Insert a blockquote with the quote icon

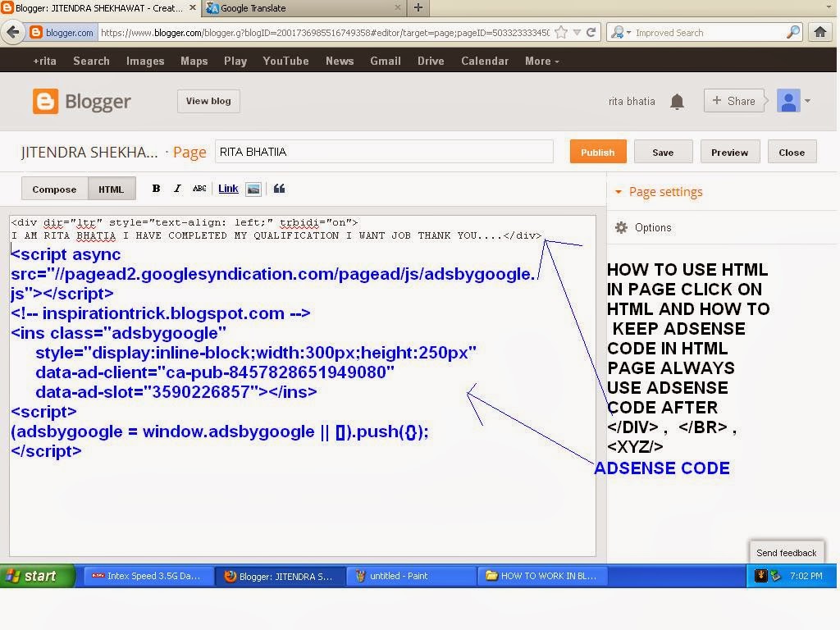tap(279, 189)
